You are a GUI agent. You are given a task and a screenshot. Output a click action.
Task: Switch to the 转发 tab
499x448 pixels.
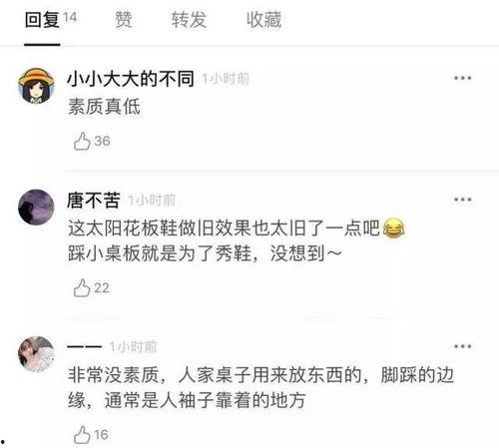coord(189,19)
